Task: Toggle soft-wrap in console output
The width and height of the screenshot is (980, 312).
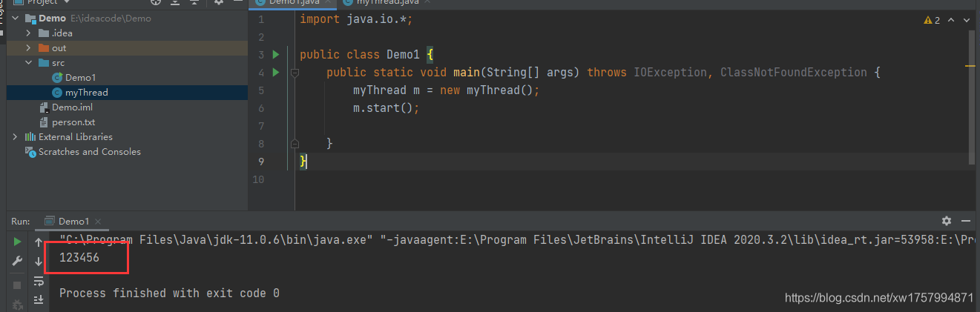Action: coord(39,281)
